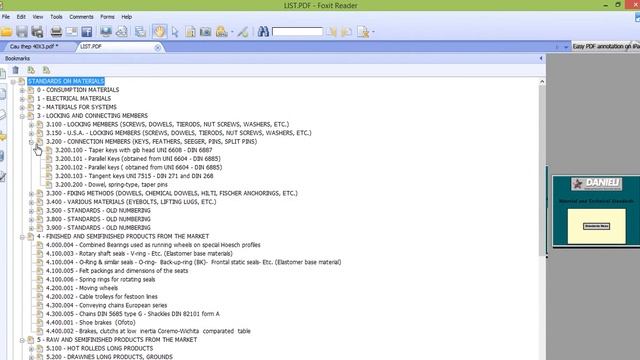Click the Save floppy disk icon
This screenshot has width=640, height=360.
coord(22,32)
